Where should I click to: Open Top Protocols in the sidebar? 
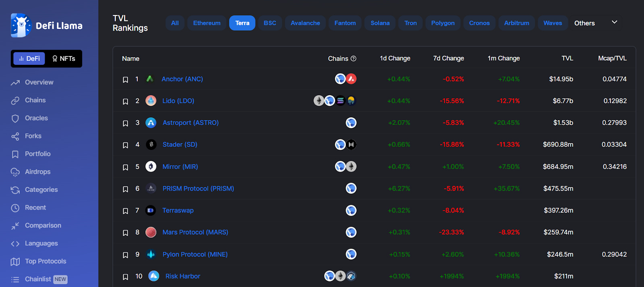[x=39, y=261]
